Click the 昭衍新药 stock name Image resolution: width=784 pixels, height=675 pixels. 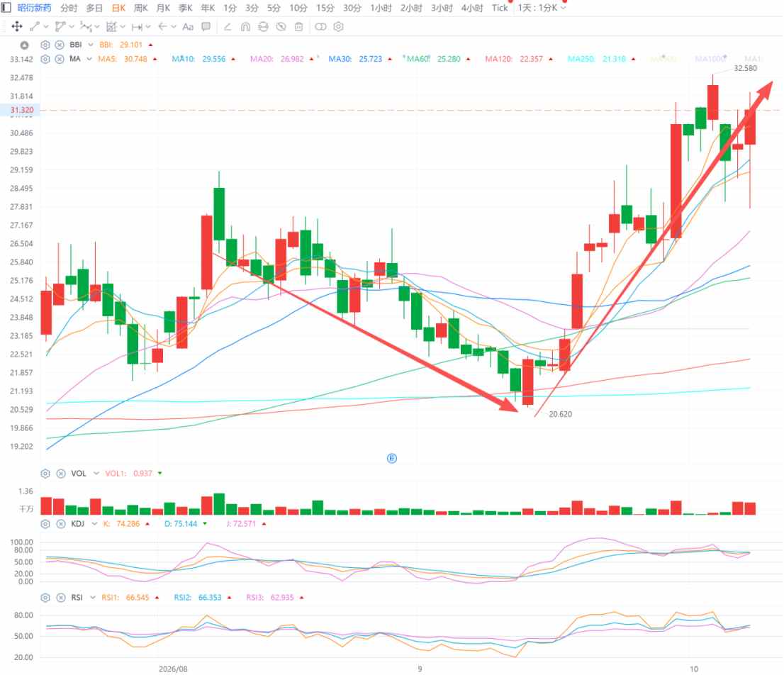pos(34,8)
